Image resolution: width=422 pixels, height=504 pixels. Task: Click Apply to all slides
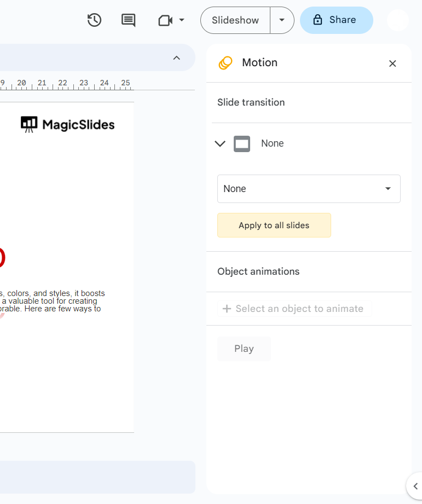[x=274, y=225]
